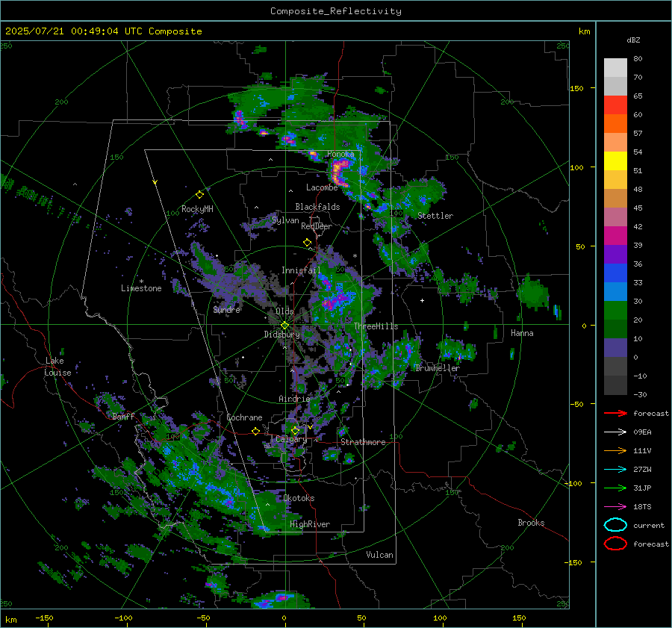Click the Stettler town label

click(435, 216)
